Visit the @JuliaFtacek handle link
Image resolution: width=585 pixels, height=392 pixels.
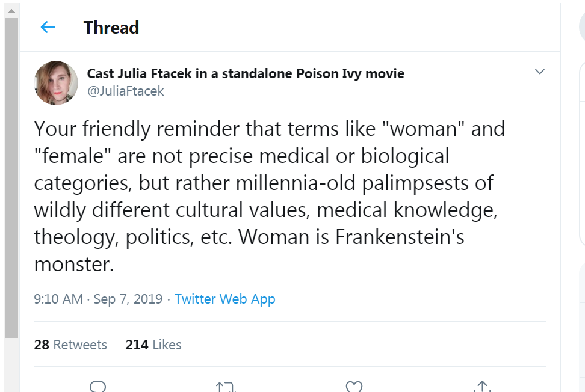point(125,91)
